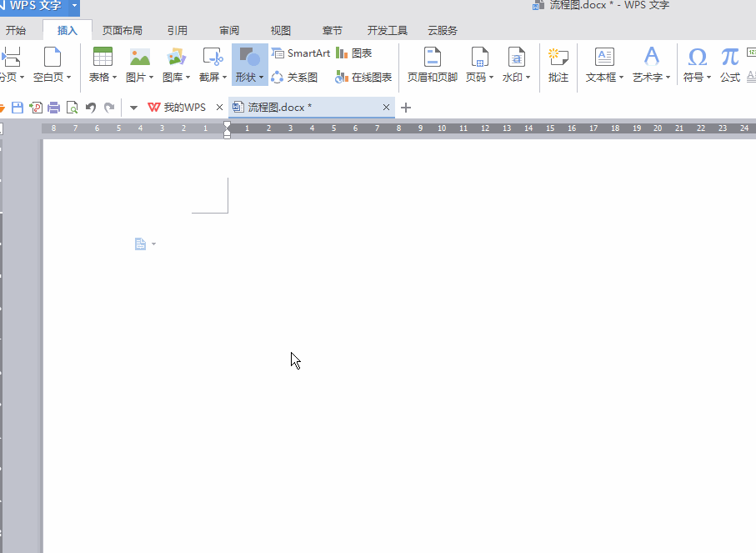
Task: Switch to the 视图 tab
Action: point(281,30)
